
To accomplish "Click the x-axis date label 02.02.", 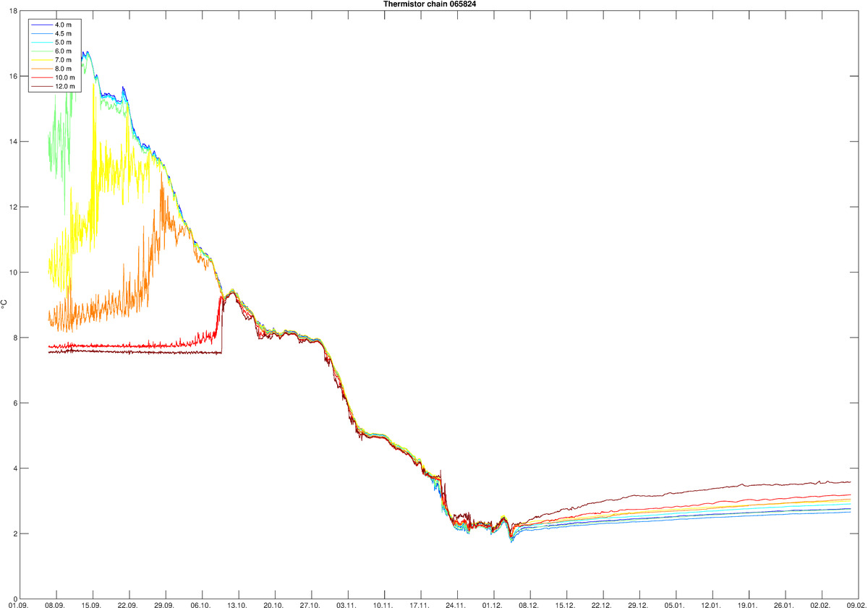I will coord(821,604).
